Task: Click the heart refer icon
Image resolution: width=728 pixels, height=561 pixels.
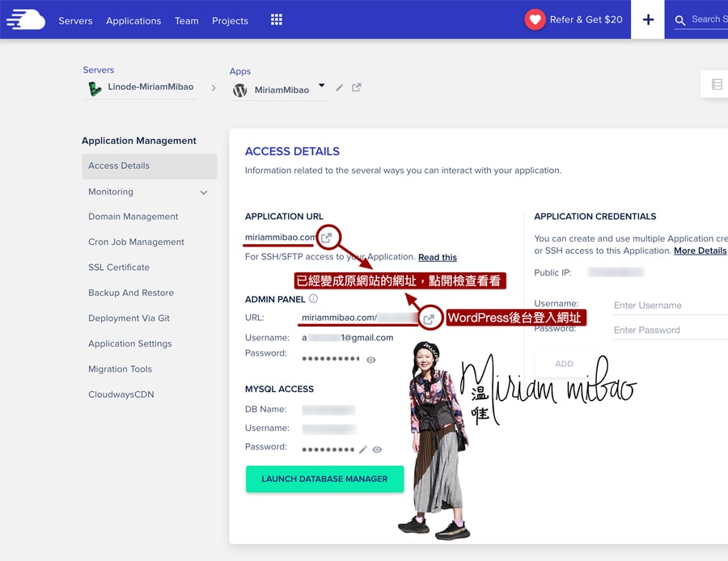Action: click(535, 19)
